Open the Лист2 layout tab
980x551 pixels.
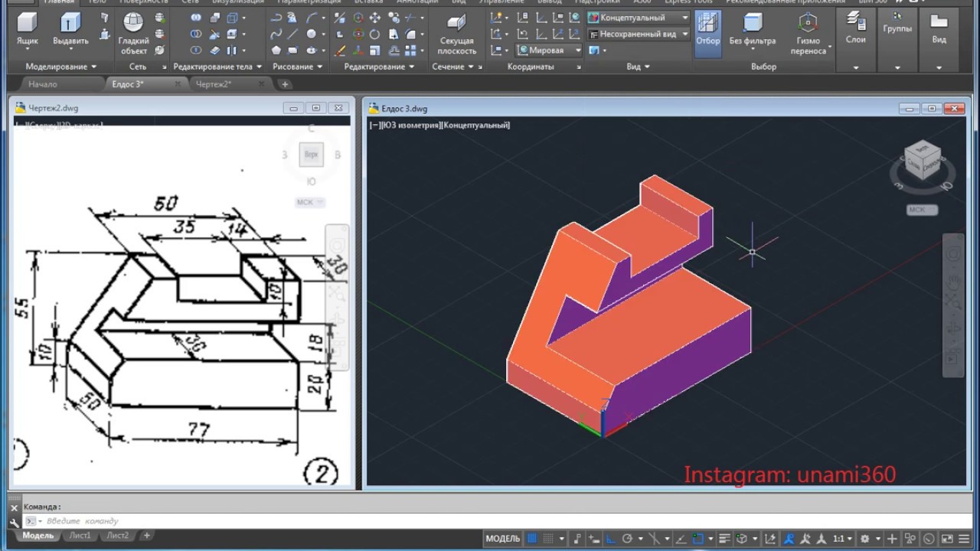pyautogui.click(x=118, y=536)
